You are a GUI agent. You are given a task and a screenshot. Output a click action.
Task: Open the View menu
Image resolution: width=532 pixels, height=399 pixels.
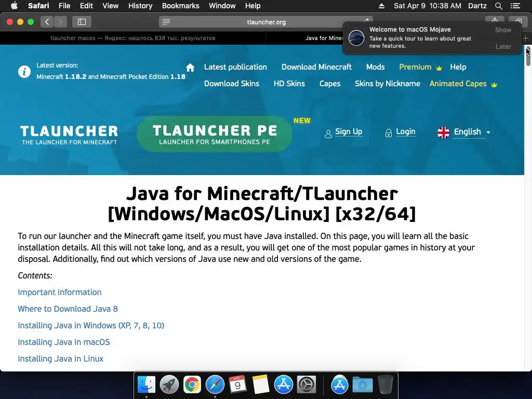110,6
